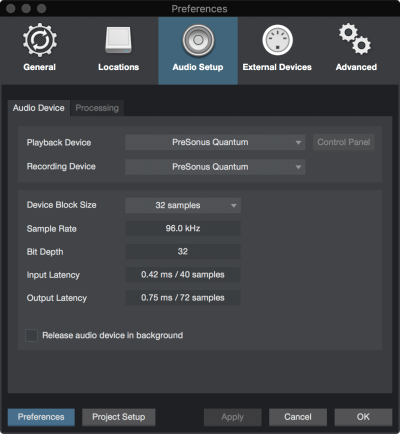Switch to the Processing tab
Viewport: 400px width, 434px height.
coord(97,108)
